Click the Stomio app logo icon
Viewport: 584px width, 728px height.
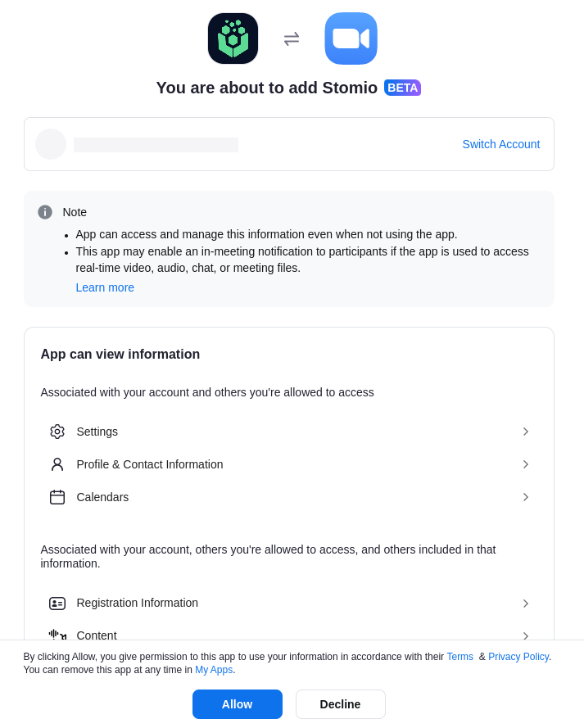click(x=233, y=38)
